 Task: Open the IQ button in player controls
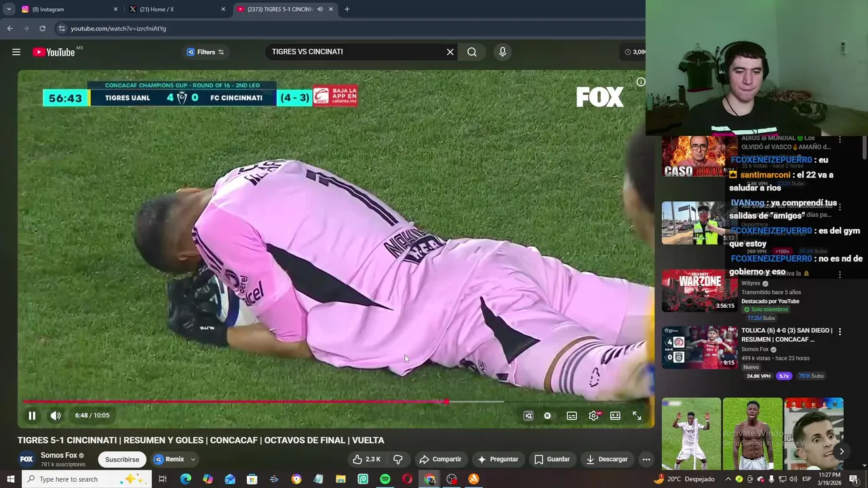528,415
